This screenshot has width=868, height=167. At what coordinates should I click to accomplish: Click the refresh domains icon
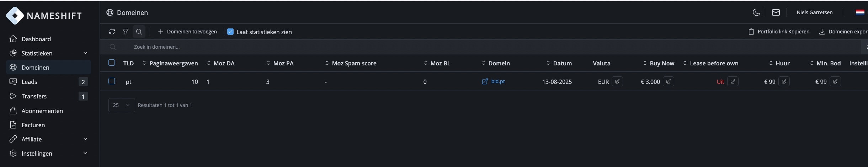coord(112,32)
